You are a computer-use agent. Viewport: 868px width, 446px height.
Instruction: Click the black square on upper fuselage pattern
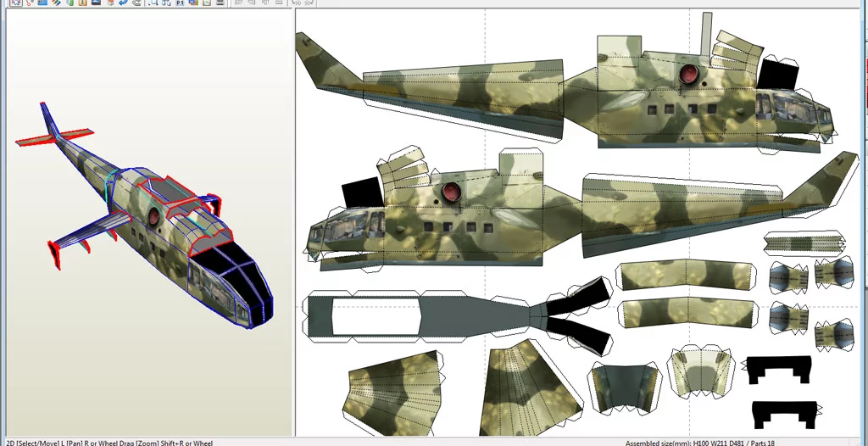778,73
